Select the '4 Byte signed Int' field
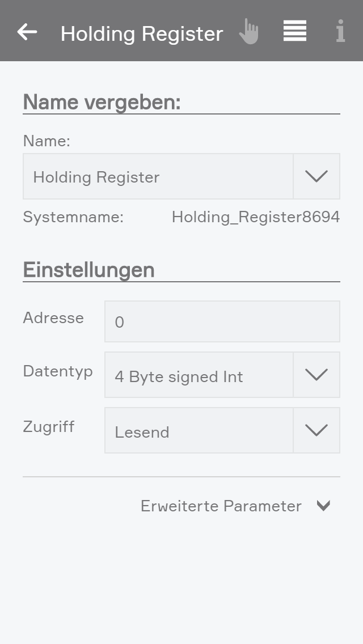Image resolution: width=363 pixels, height=644 pixels. point(199,375)
